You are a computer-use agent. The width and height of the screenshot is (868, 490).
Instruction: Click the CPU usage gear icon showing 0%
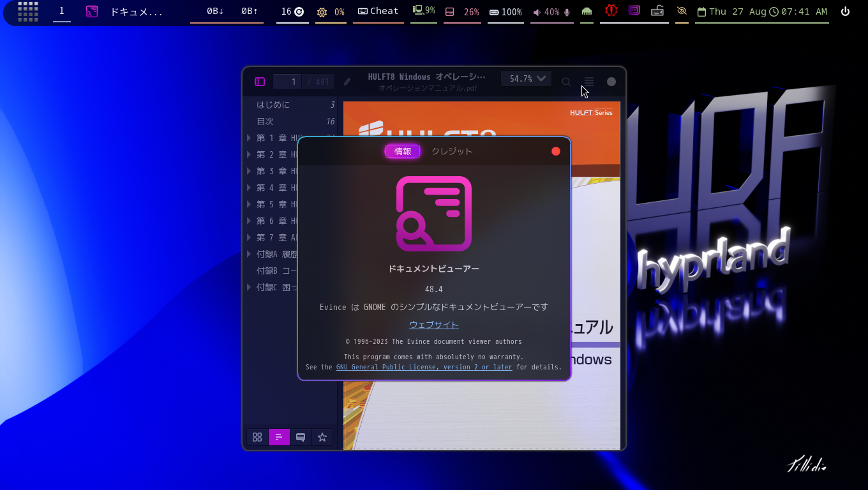pos(331,11)
